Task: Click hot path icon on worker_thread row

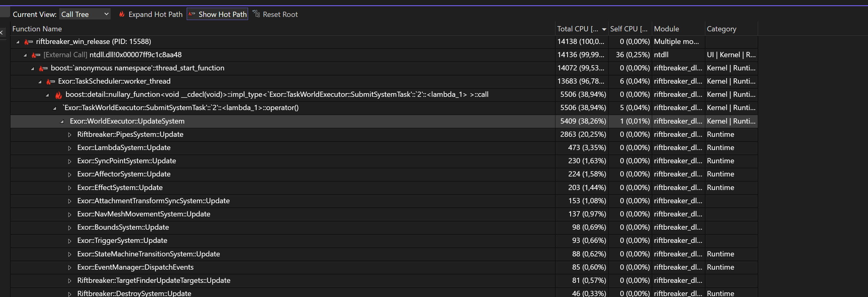Action: click(51, 82)
